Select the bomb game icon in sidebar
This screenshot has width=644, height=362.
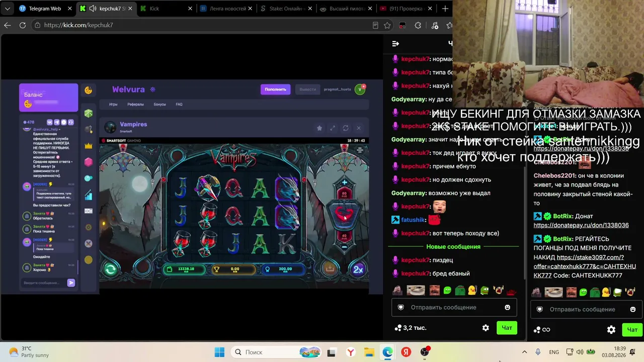[x=89, y=130]
